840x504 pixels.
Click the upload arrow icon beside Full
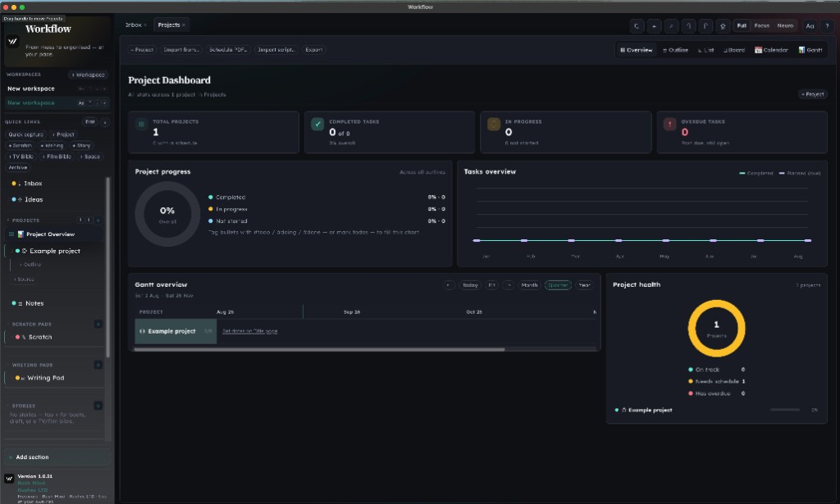(723, 25)
